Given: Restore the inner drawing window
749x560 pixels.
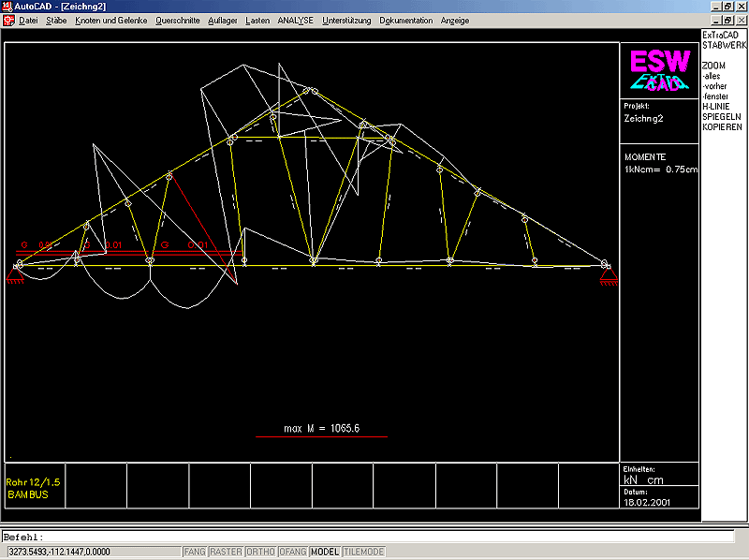Looking at the screenshot, I should [x=727, y=21].
